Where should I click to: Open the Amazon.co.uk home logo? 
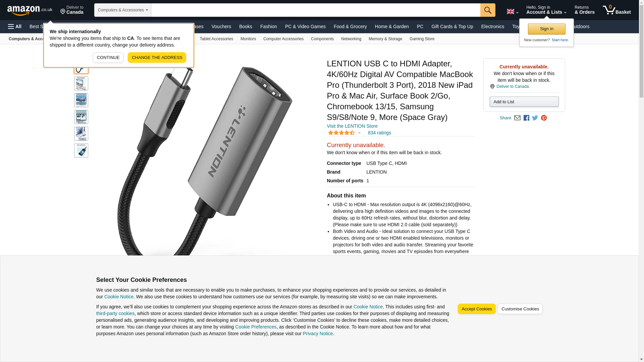point(30,10)
